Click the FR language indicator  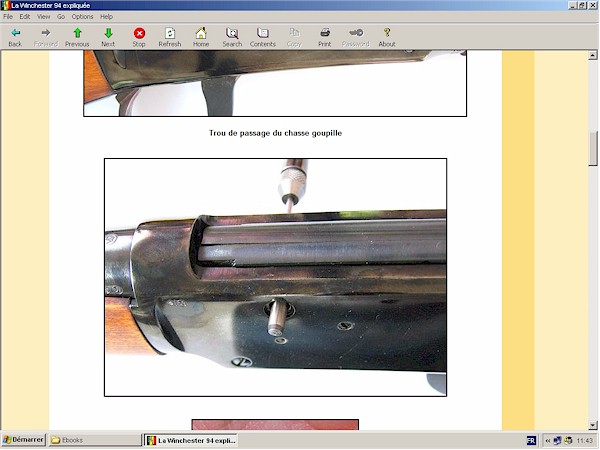531,440
